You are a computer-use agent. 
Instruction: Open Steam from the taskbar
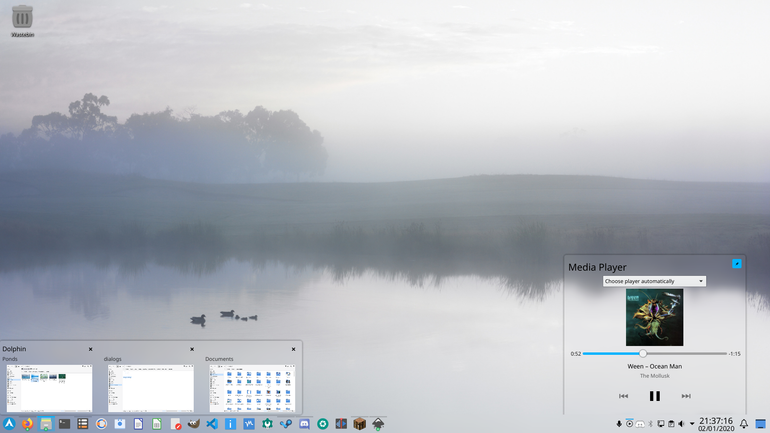coord(286,424)
